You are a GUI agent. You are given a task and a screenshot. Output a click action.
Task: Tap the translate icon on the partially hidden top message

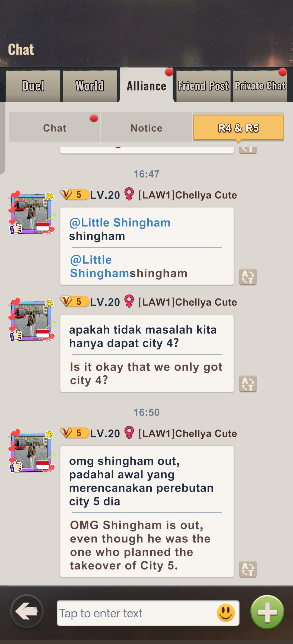click(248, 150)
